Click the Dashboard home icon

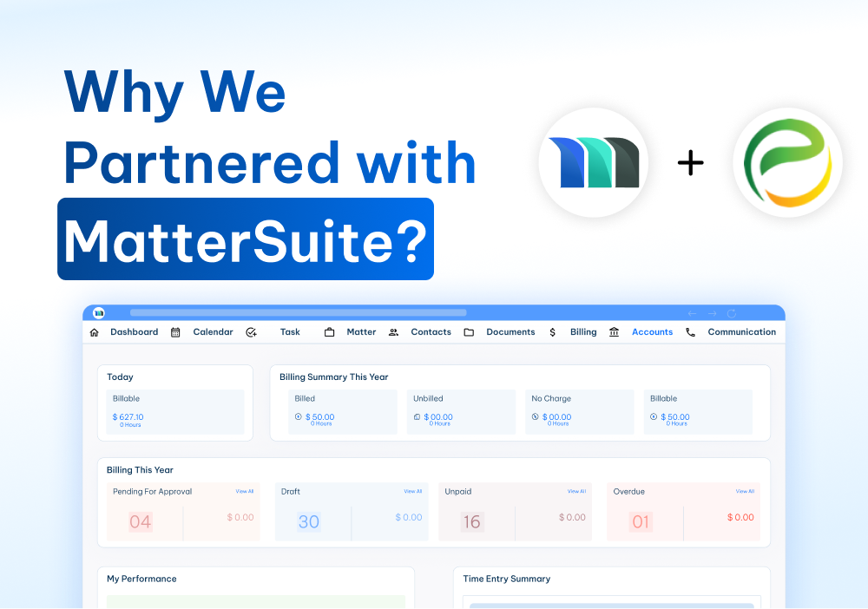[x=94, y=332]
